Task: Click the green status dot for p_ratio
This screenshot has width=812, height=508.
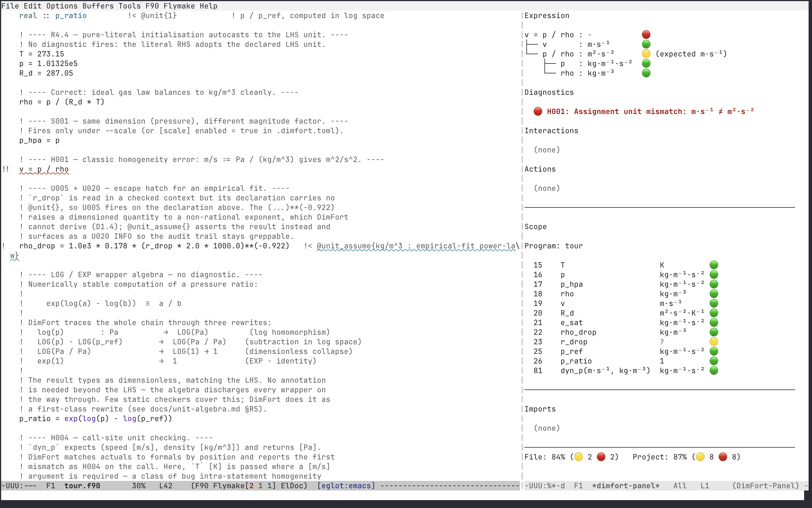Action: [x=714, y=361]
